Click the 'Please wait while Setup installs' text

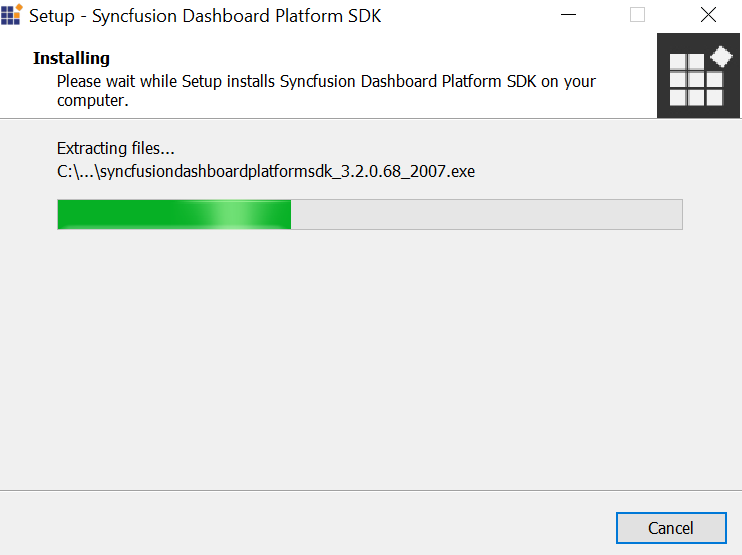pos(180,81)
